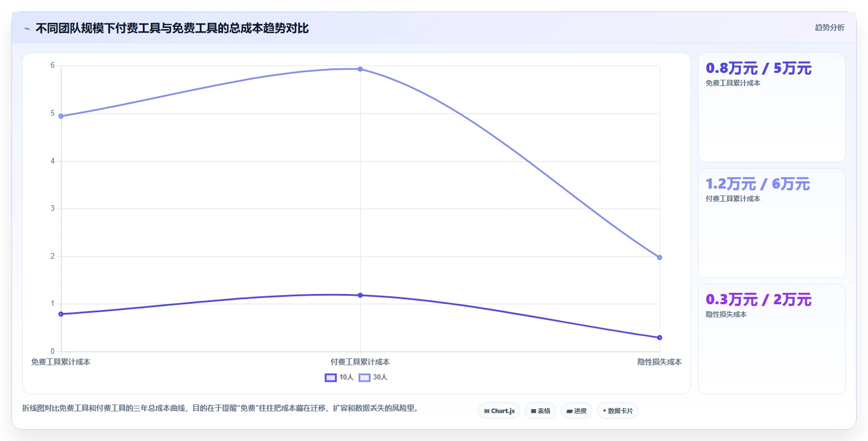Click the 进度 tag button
The image size is (868, 441).
577,411
